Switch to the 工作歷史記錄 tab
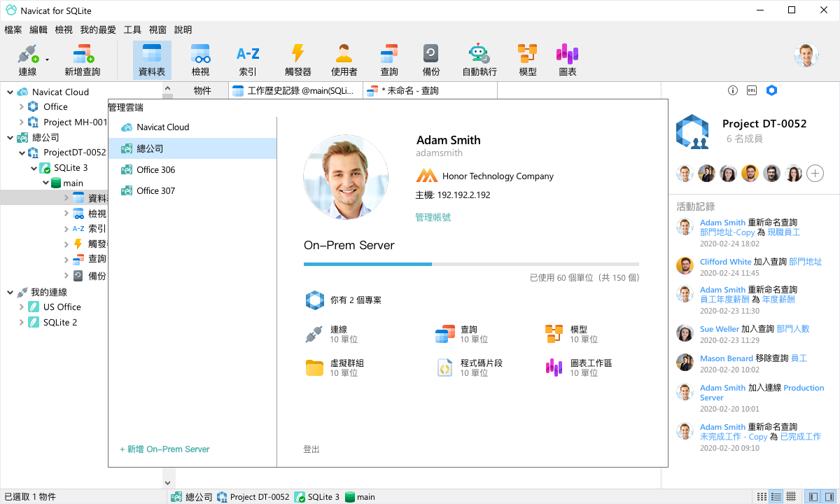The height and width of the screenshot is (504, 840). (295, 90)
